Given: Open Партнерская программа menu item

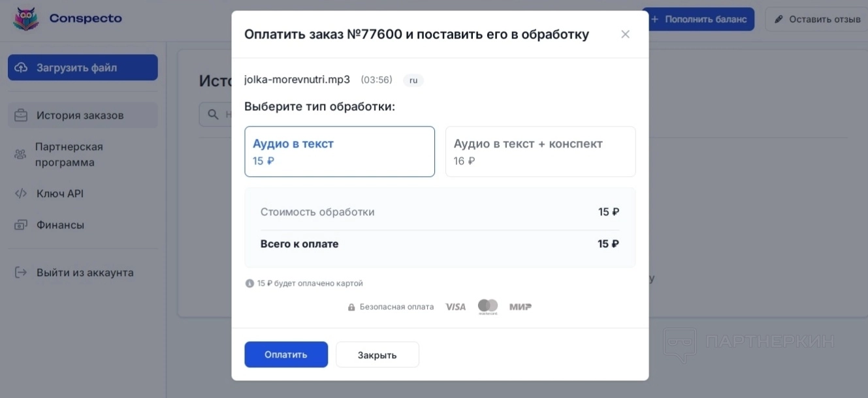Looking at the screenshot, I should tap(69, 155).
